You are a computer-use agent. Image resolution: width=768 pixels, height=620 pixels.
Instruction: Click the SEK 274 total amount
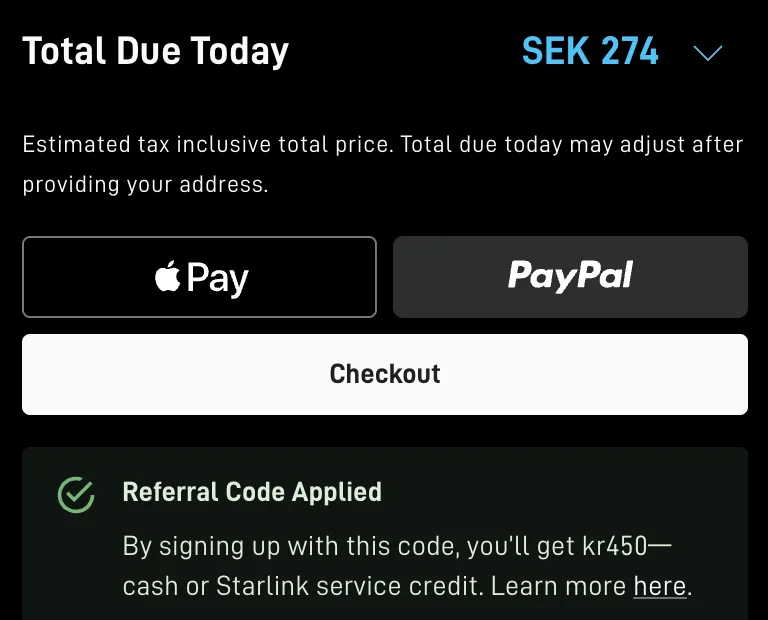coord(590,51)
